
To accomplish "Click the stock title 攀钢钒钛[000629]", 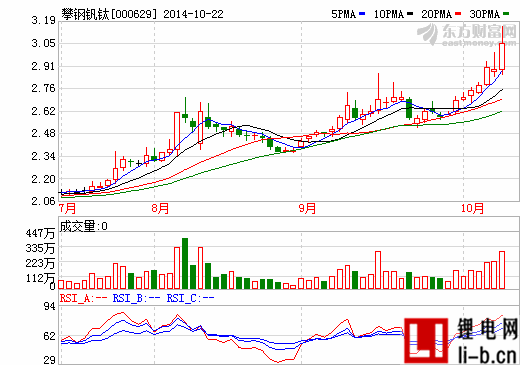I will (x=109, y=14).
